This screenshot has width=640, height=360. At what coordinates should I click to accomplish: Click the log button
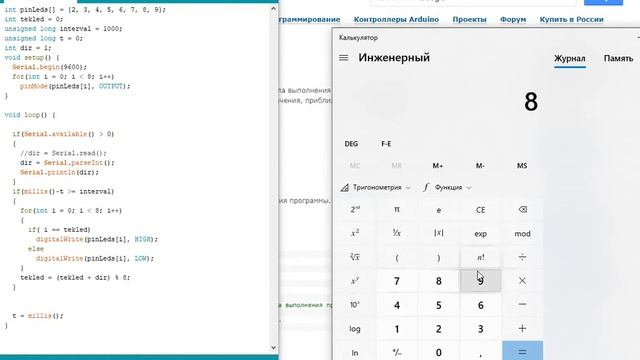click(355, 329)
